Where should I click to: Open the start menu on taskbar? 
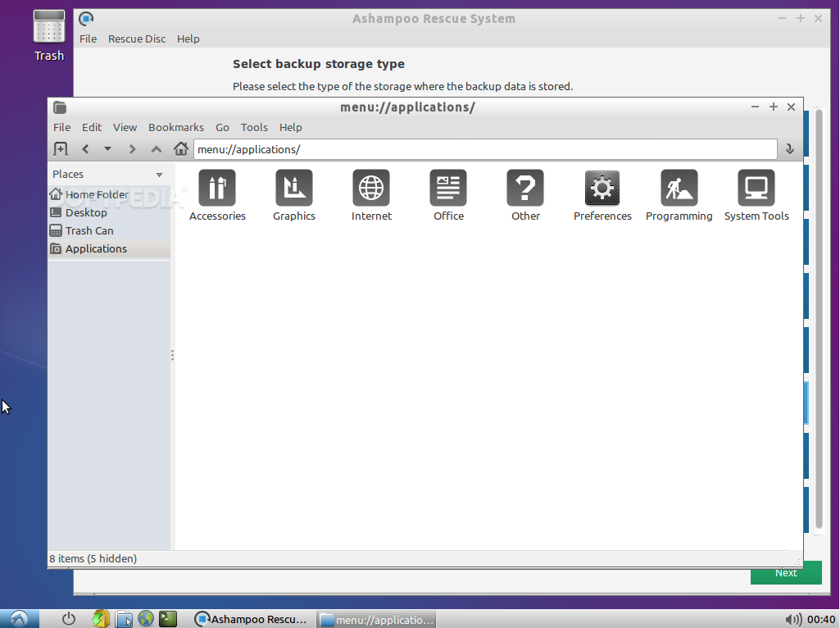coord(20,619)
